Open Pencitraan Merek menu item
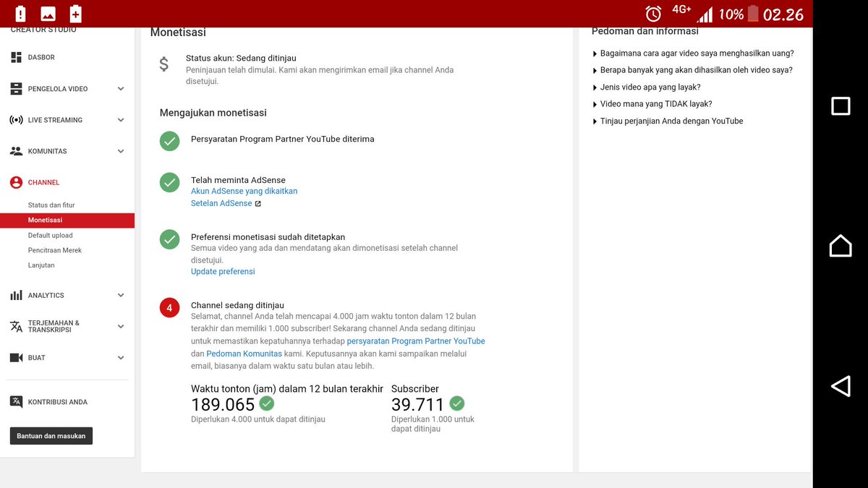This screenshot has width=868, height=488. [55, 250]
